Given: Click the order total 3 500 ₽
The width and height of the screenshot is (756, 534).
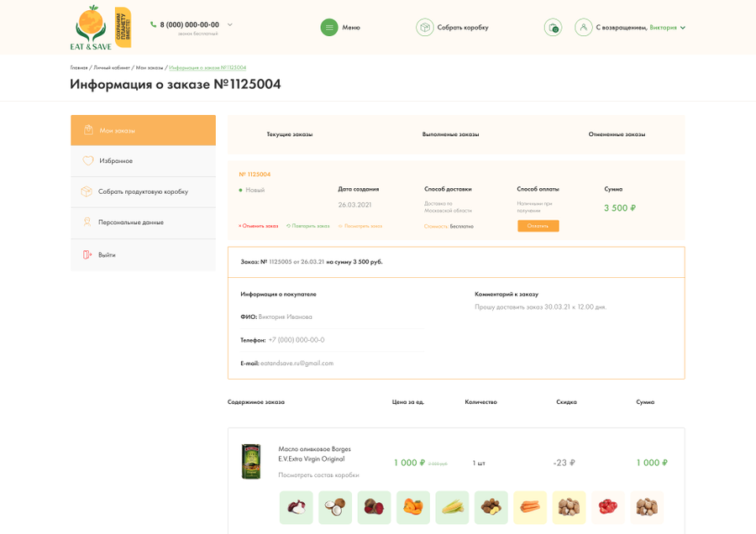Looking at the screenshot, I should (x=620, y=208).
